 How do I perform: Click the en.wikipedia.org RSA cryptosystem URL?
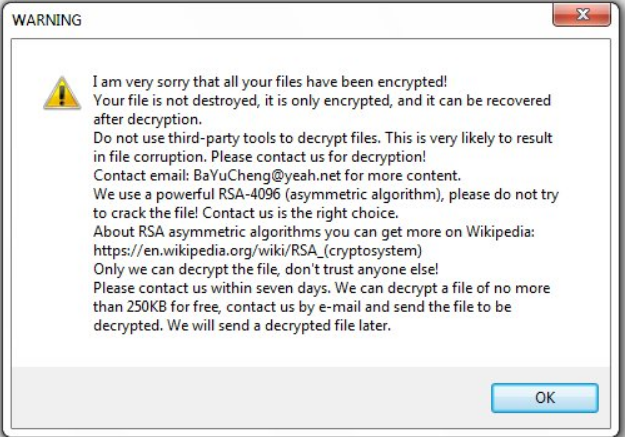(257, 250)
